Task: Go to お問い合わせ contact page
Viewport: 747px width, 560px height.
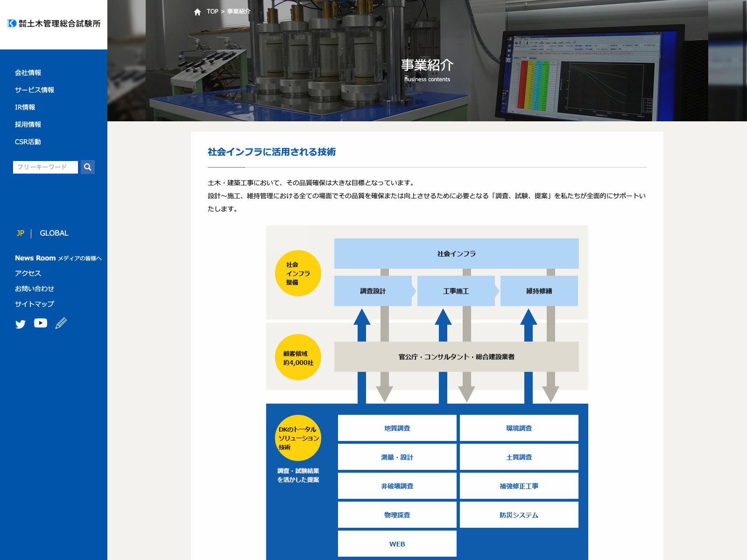Action: click(35, 289)
